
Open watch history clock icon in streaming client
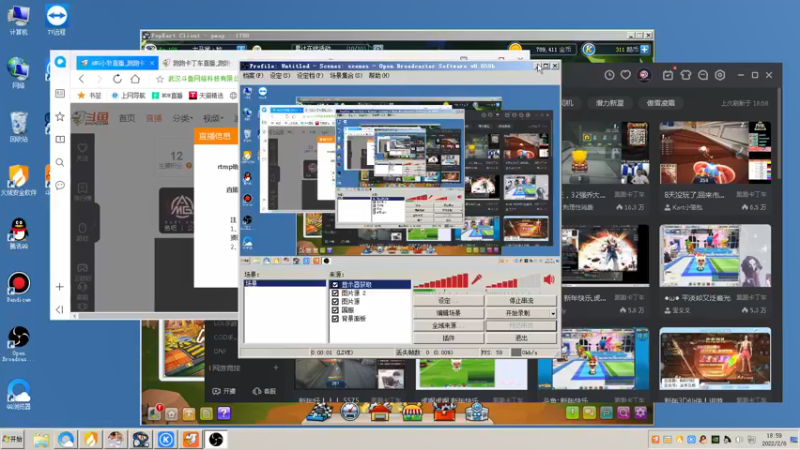[x=609, y=75]
